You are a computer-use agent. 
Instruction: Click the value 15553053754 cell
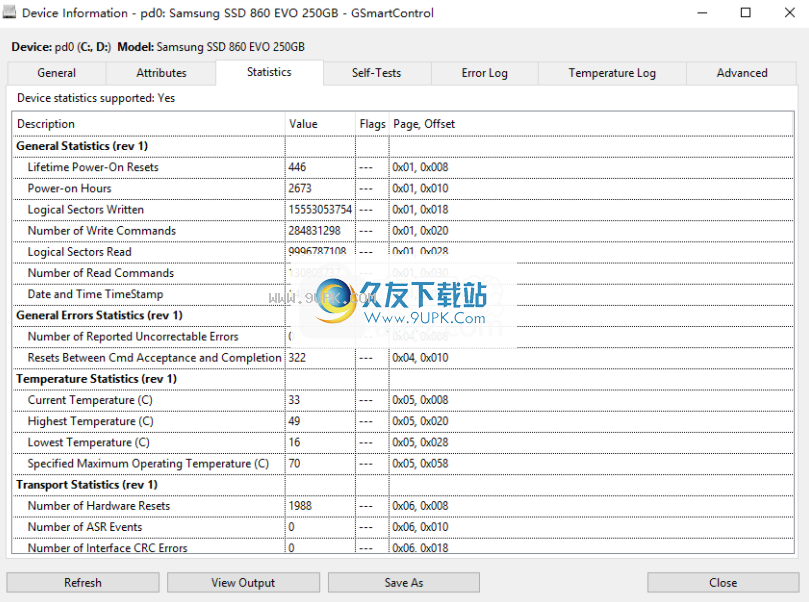[320, 209]
